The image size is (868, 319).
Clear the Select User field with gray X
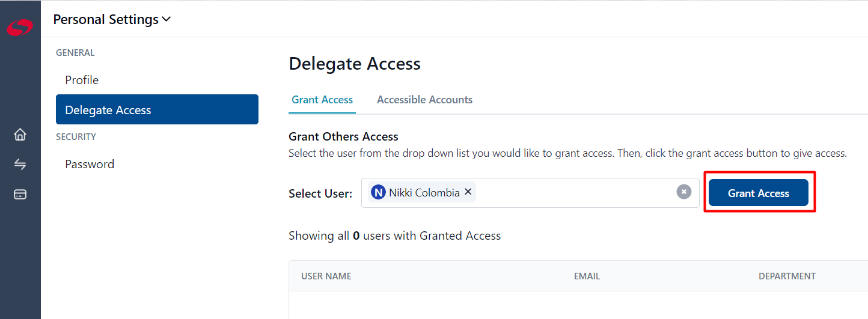[x=684, y=192]
